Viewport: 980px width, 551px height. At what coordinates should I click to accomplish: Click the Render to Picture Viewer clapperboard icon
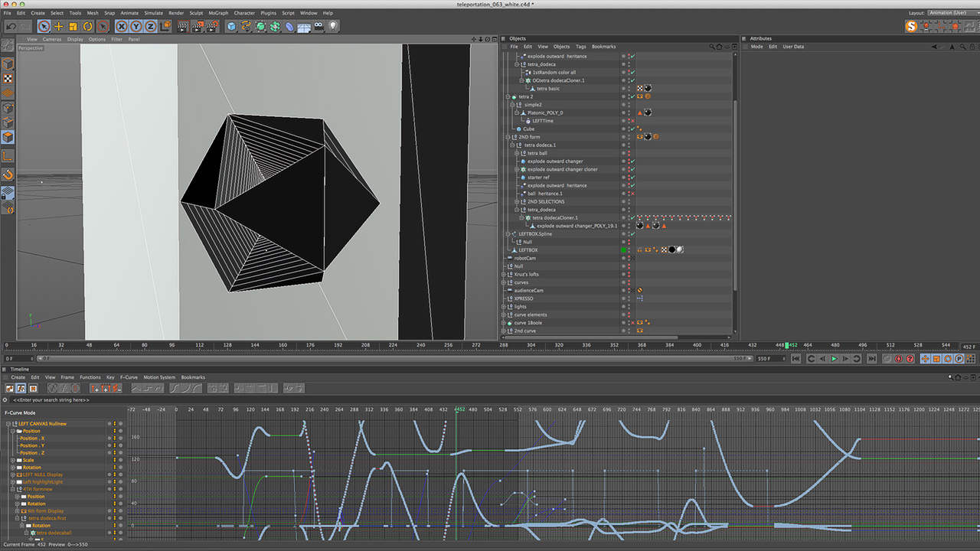coord(198,26)
